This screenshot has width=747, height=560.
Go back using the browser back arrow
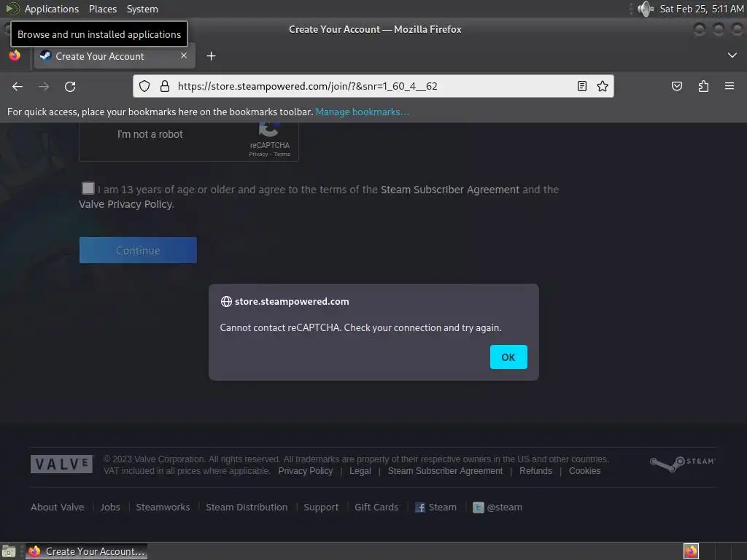click(18, 86)
